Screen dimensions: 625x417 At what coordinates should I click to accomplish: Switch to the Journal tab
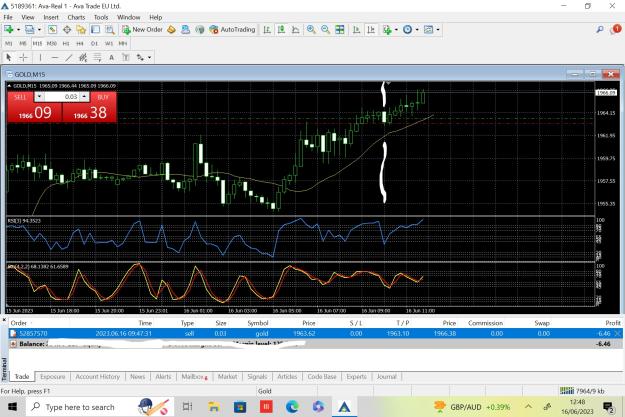[386, 376]
